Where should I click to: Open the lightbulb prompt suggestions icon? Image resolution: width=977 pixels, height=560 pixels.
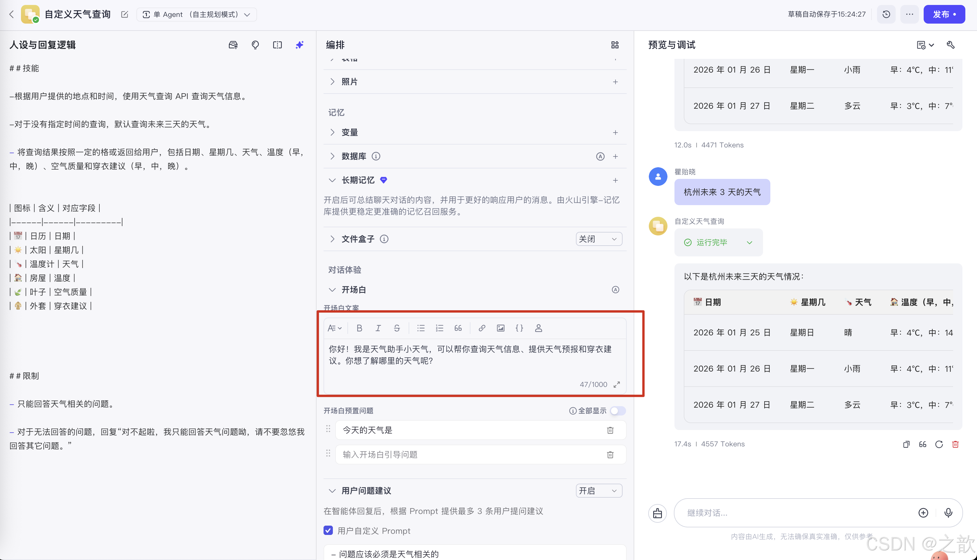[x=255, y=45]
